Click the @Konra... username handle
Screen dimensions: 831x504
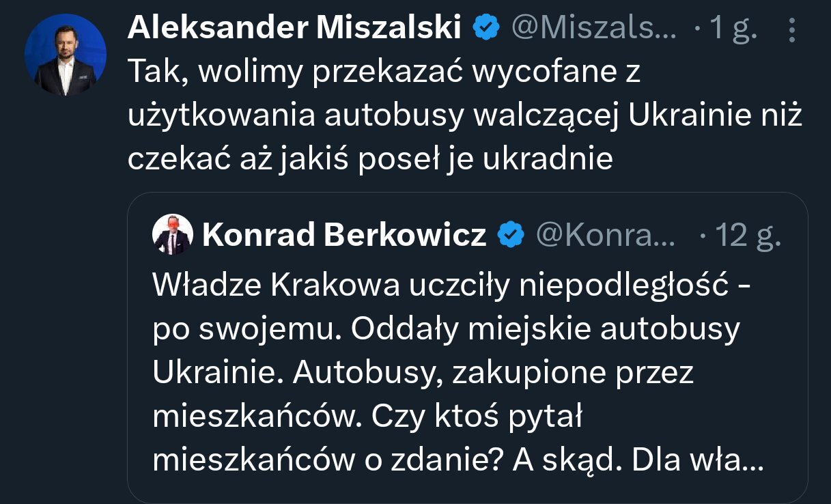(606, 236)
